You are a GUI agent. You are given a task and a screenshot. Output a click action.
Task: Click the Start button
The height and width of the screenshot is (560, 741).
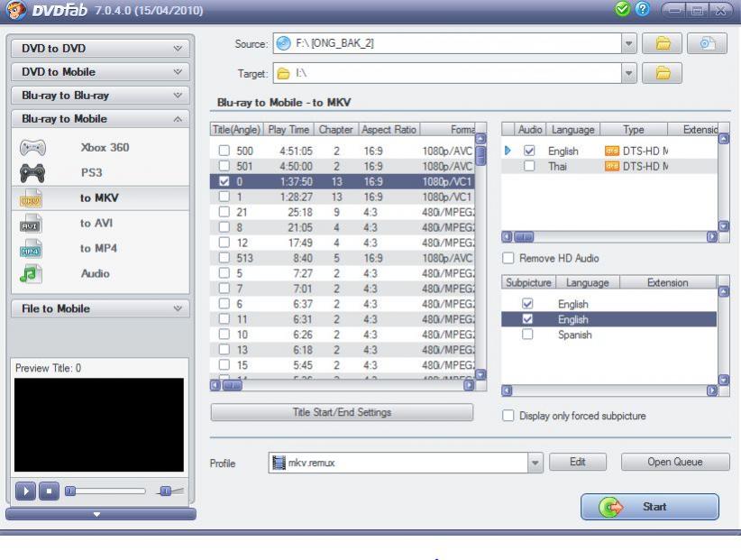point(650,507)
